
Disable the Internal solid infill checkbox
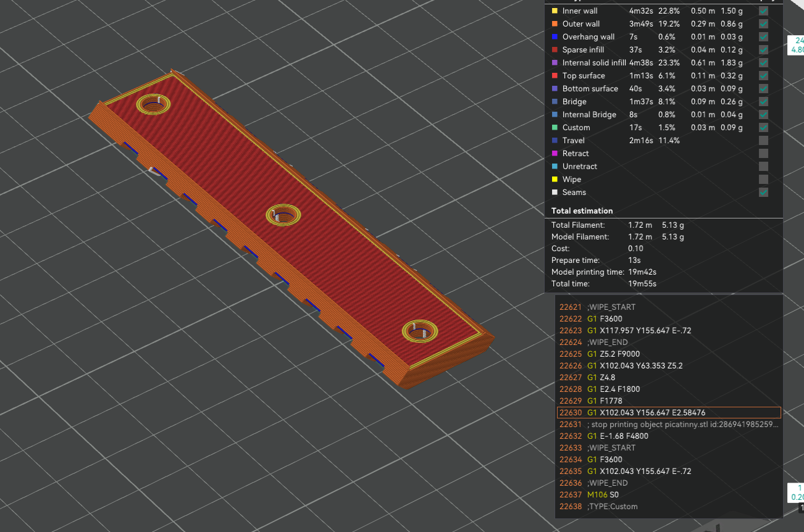pyautogui.click(x=764, y=63)
